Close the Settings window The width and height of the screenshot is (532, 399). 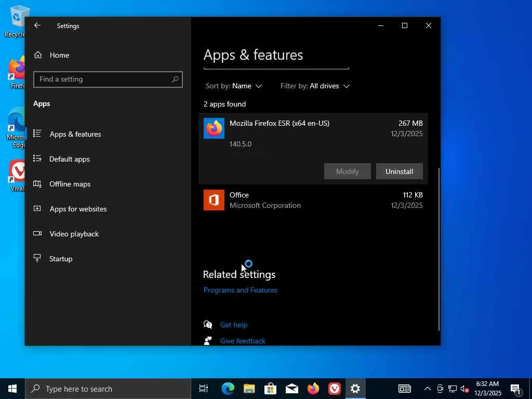[429, 25]
